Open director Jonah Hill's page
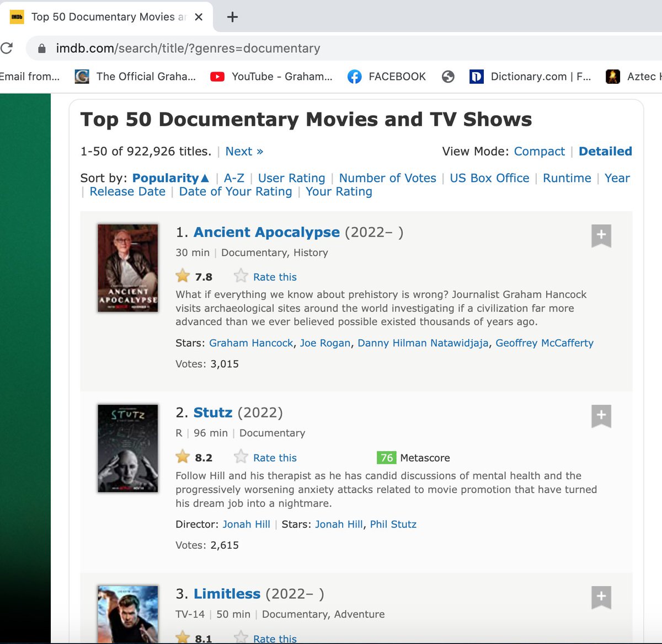 coord(246,524)
